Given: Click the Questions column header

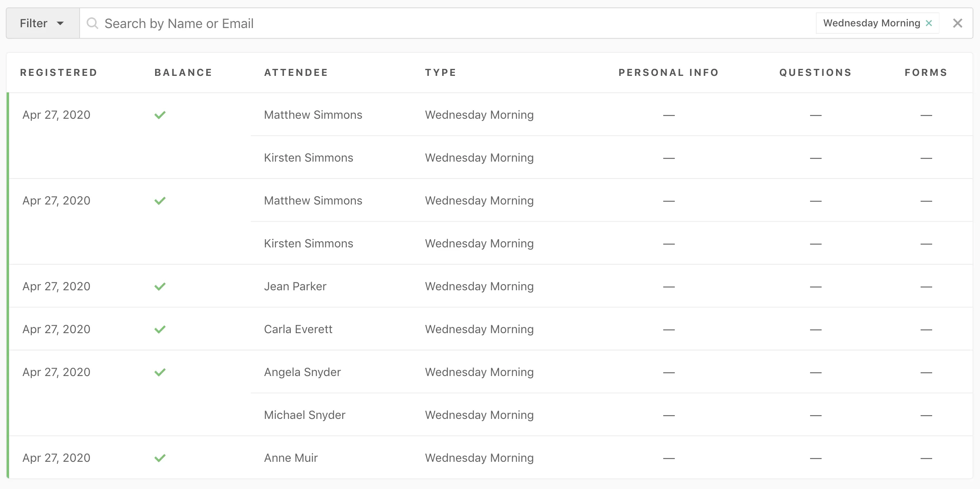Looking at the screenshot, I should point(815,73).
